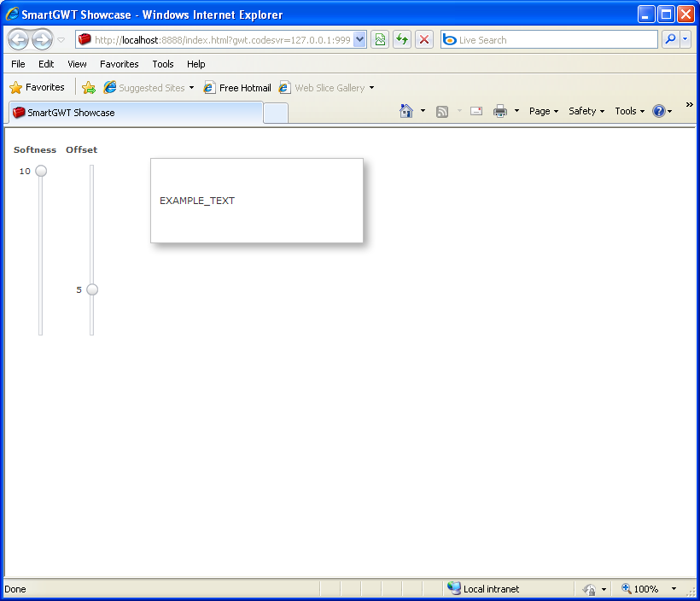
Task: Click the RSS Feeds icon
Action: click(x=442, y=111)
